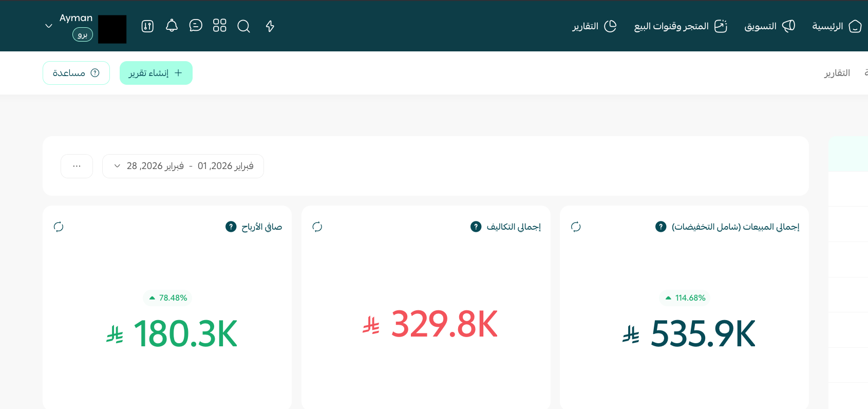This screenshot has height=409, width=868.
Task: Open notifications bell icon
Action: [172, 26]
